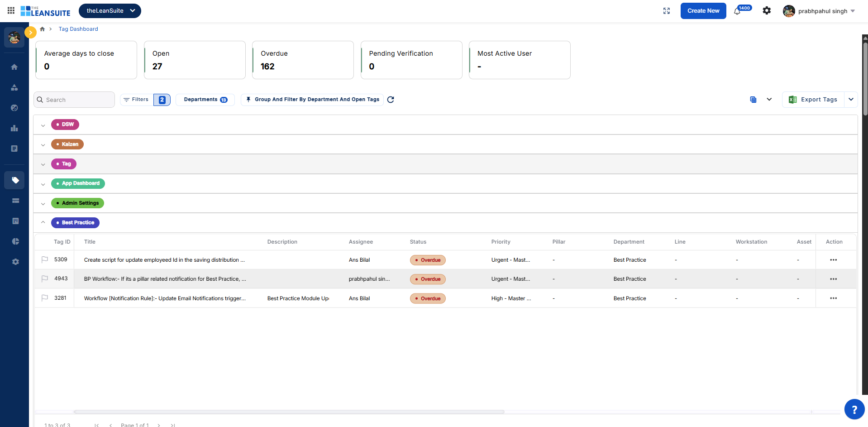Refresh the tag list
This screenshot has width=868, height=427.
coord(391,100)
